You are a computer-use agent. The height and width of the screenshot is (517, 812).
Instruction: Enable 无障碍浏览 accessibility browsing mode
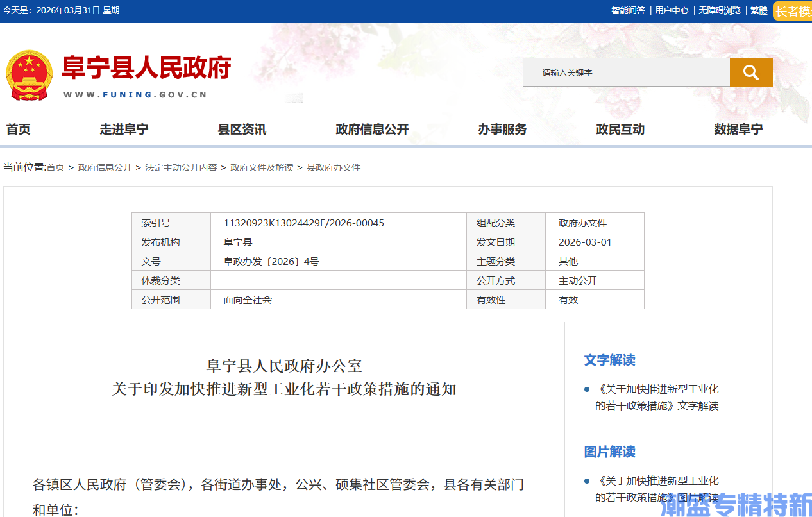point(719,10)
